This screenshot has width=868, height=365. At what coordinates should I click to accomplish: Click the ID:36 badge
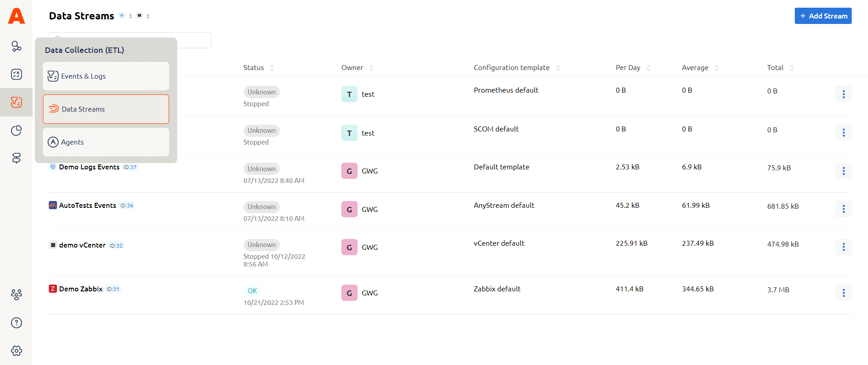127,206
